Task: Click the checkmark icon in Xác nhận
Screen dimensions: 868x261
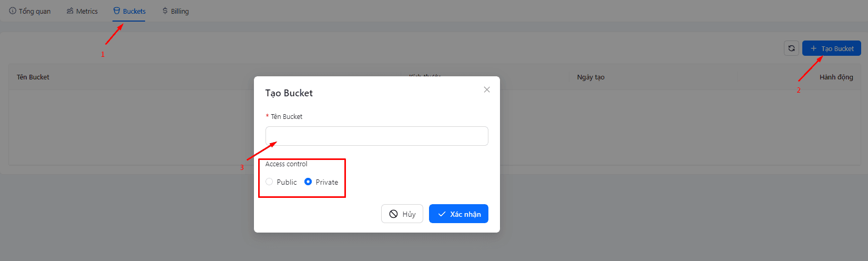Action: [442, 214]
